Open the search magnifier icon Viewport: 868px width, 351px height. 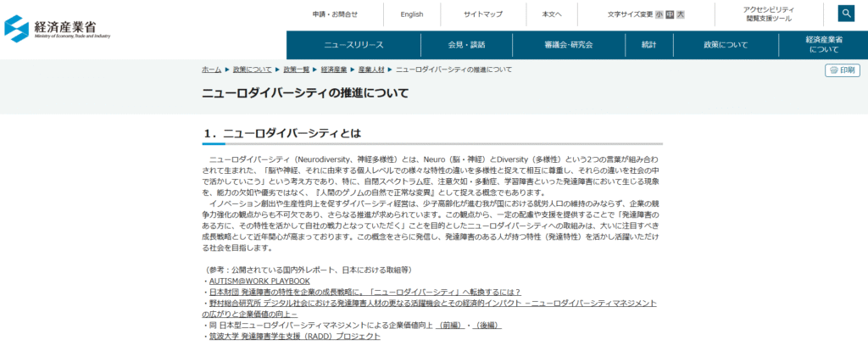(847, 14)
